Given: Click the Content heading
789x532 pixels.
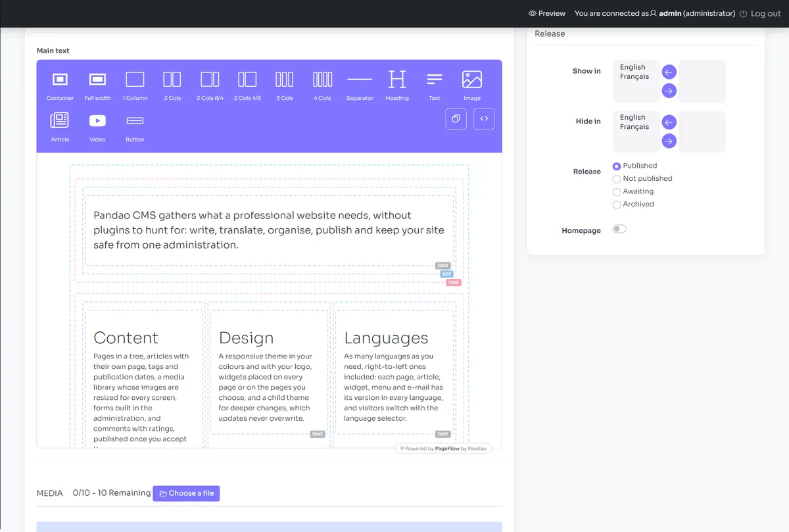Looking at the screenshot, I should 126,338.
